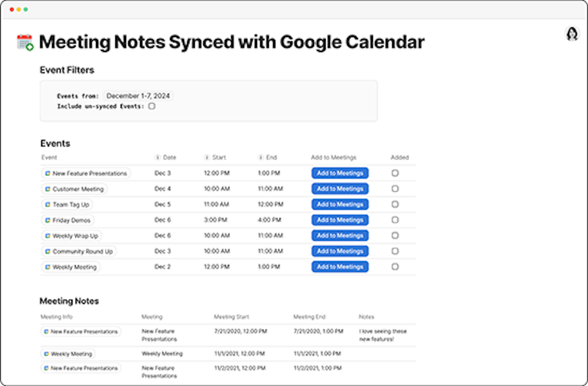
Task: Open the Events from date range picker
Action: pyautogui.click(x=138, y=96)
